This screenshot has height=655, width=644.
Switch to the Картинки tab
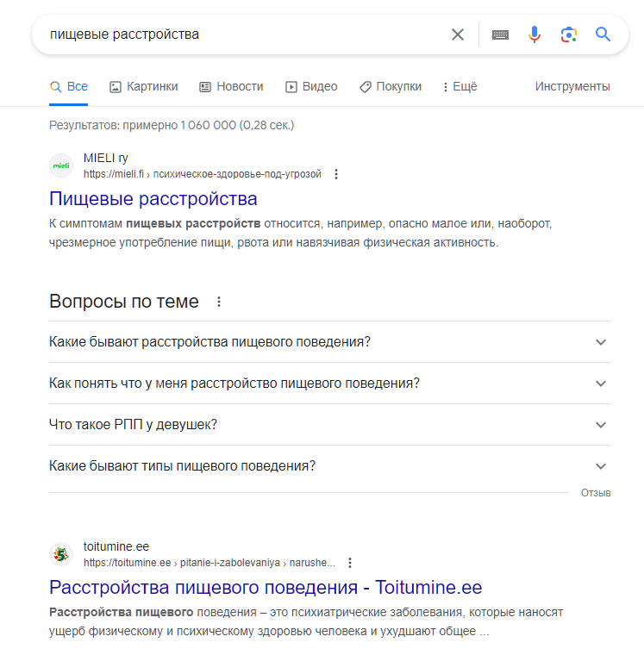click(x=143, y=87)
